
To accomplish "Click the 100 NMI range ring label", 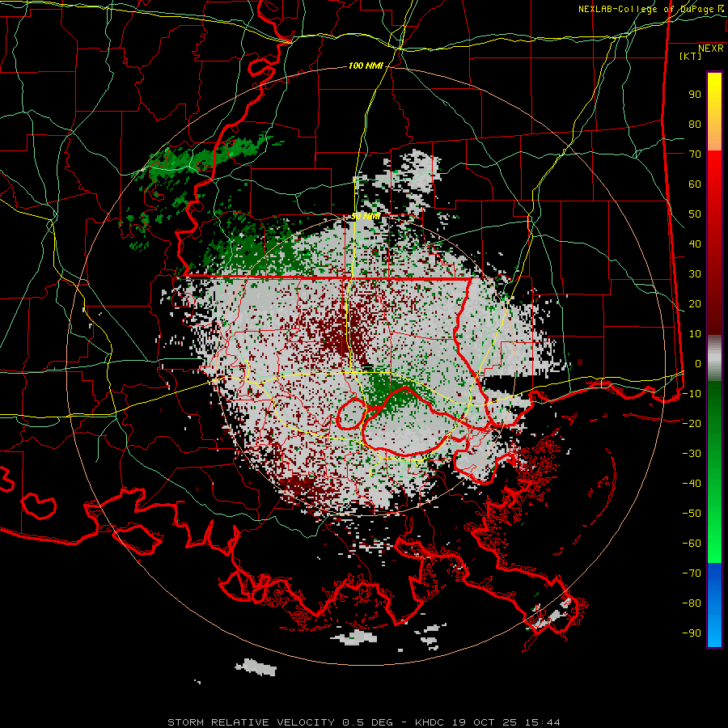I will pyautogui.click(x=366, y=66).
